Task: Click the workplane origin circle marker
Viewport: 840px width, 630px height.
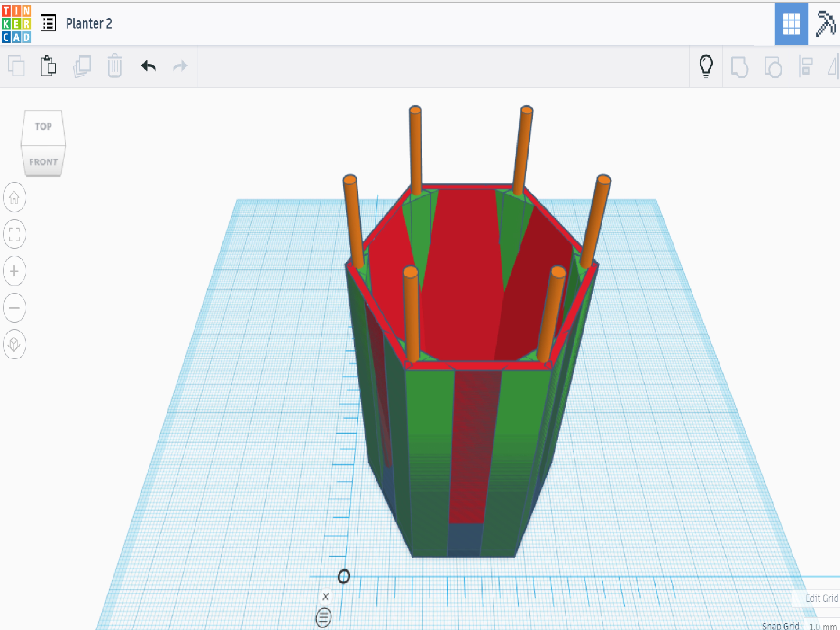Action: 344,577
